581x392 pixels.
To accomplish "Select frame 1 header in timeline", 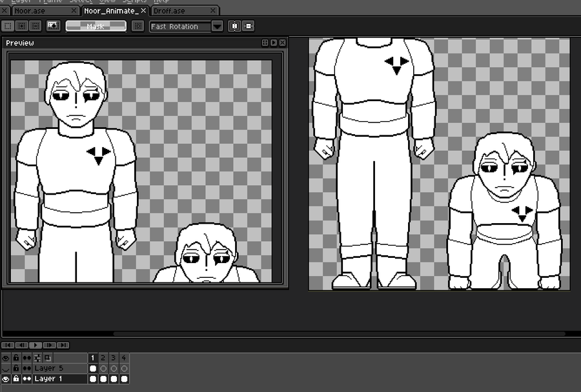I will tap(92, 358).
